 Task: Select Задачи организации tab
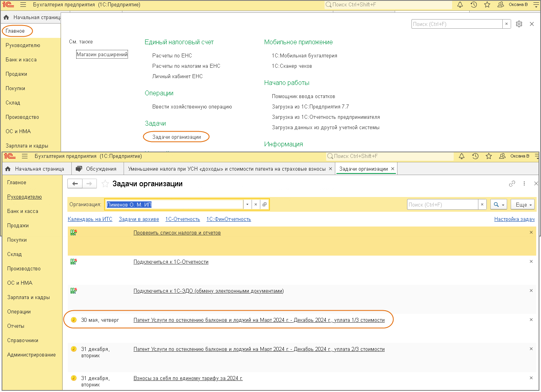pyautogui.click(x=364, y=169)
